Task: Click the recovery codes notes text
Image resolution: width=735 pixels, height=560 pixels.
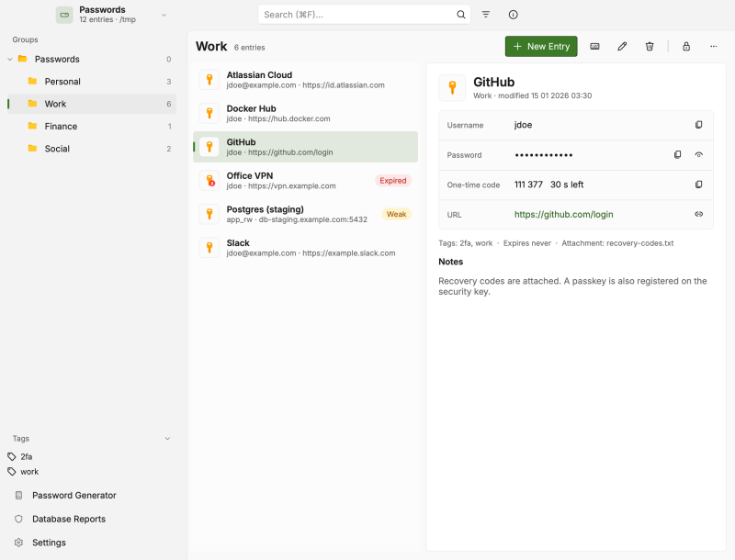Action: click(572, 286)
